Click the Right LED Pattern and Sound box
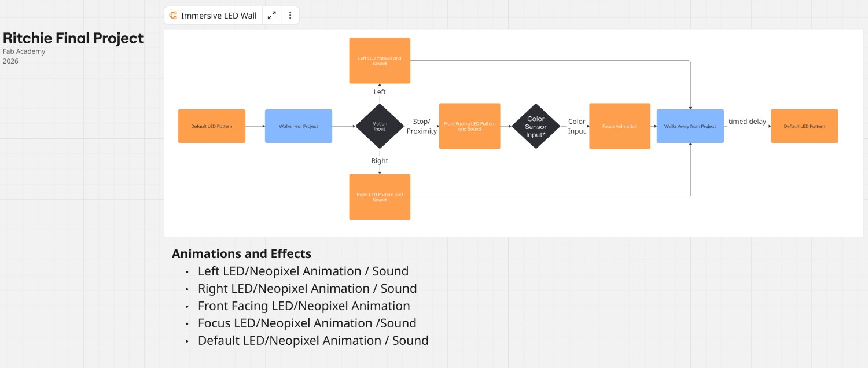 (x=380, y=197)
